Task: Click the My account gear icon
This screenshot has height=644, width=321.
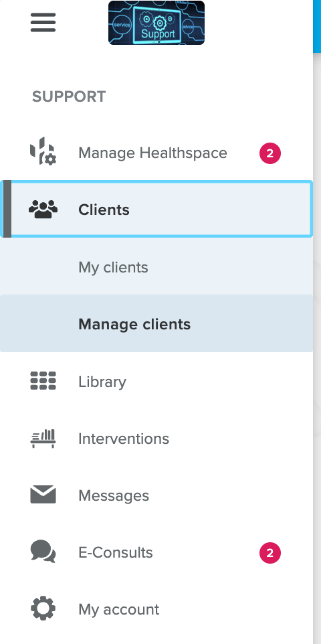Action: pyautogui.click(x=43, y=609)
